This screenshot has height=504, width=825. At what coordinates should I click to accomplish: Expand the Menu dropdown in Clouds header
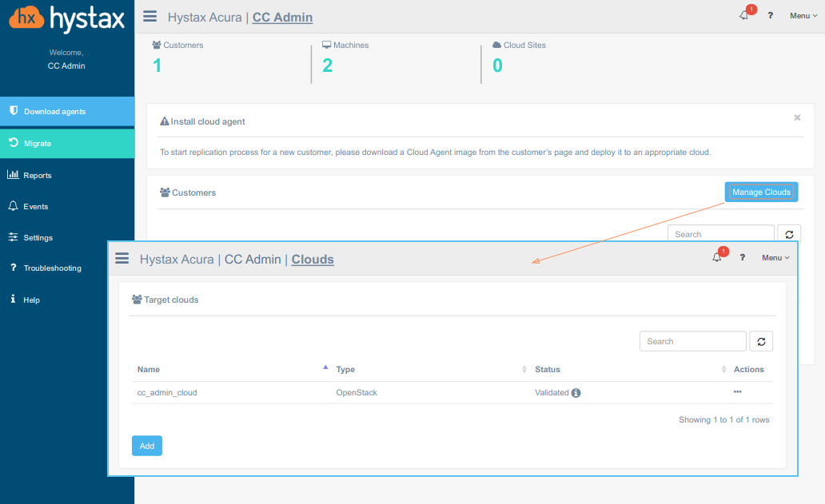(775, 258)
